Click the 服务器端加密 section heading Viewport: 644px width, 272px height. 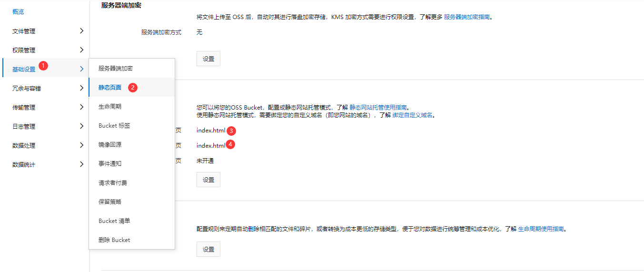tap(121, 5)
